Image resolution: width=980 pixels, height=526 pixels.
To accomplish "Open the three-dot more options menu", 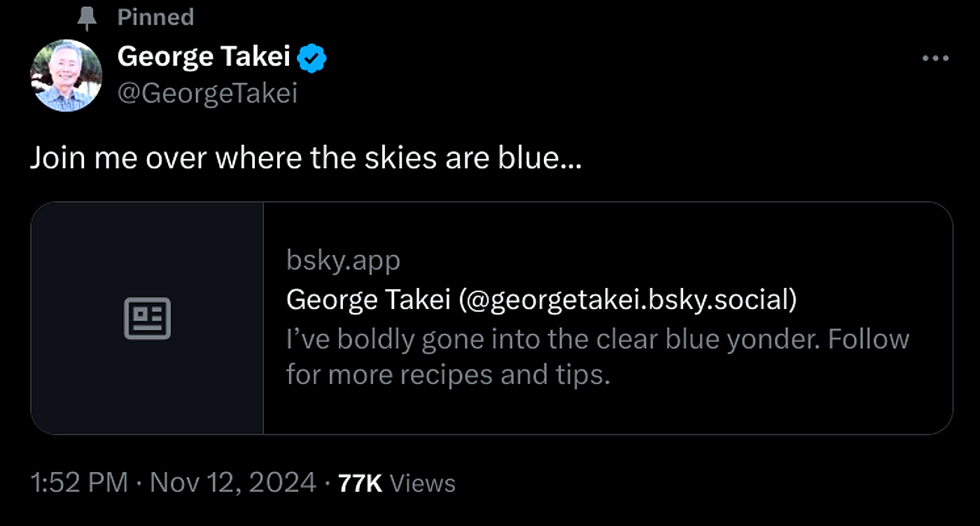I will coord(935,58).
